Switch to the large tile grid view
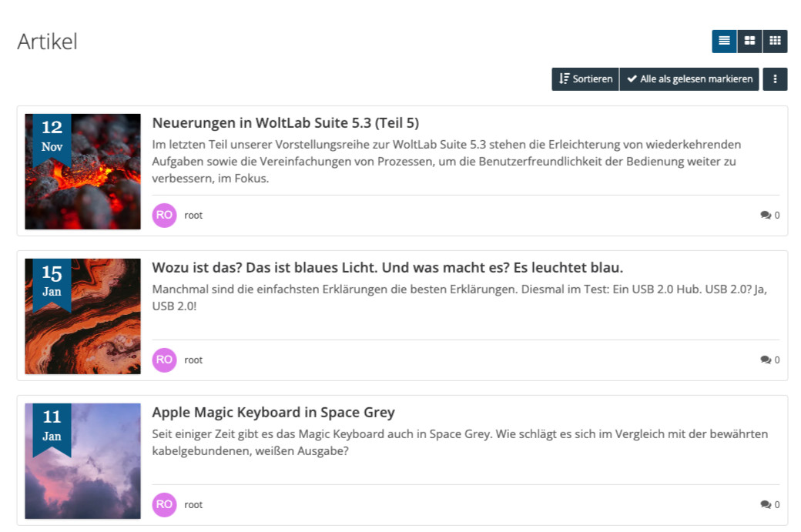Image resolution: width=801 pixels, height=532 pixels. [749, 42]
